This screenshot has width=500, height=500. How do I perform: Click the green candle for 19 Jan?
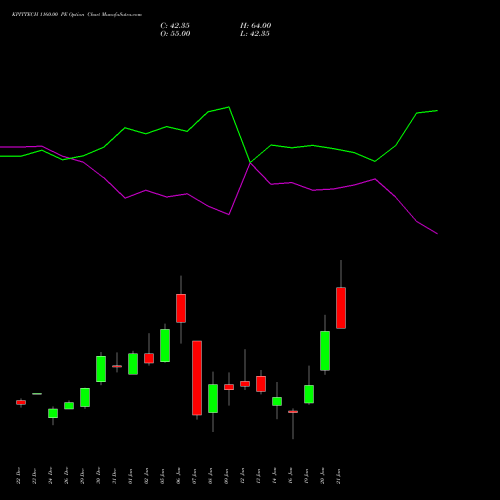[309, 394]
